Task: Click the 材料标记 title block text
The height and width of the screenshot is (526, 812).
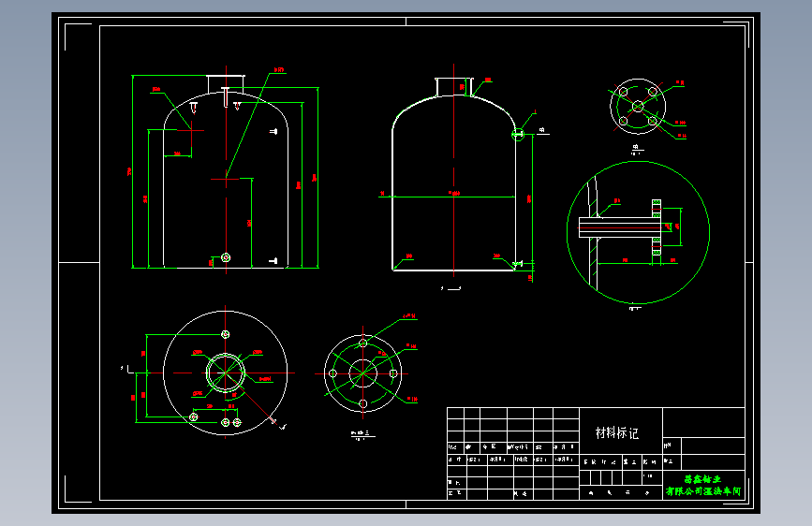Action: click(x=617, y=432)
